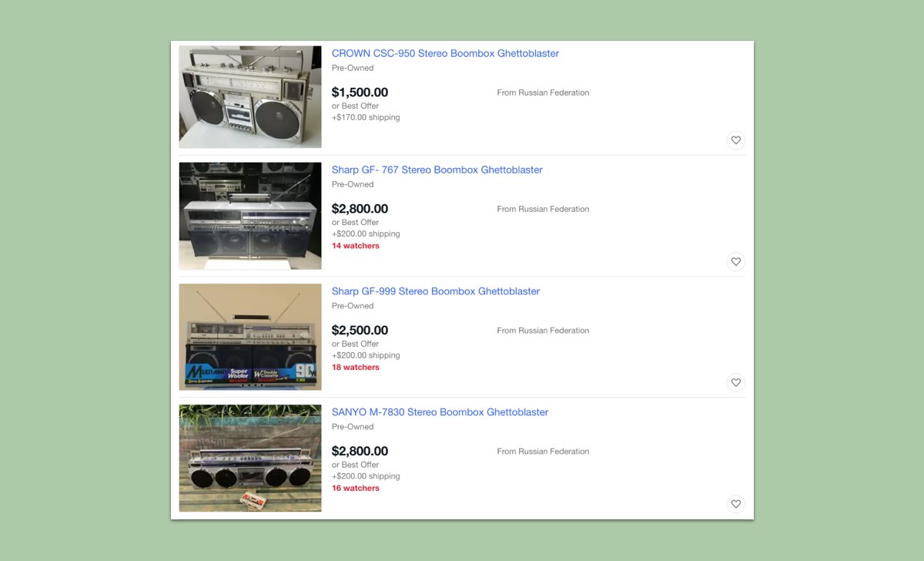Click 14 watchers text on Sharp GF-767
Screen dimensions: 924x561
tap(355, 246)
